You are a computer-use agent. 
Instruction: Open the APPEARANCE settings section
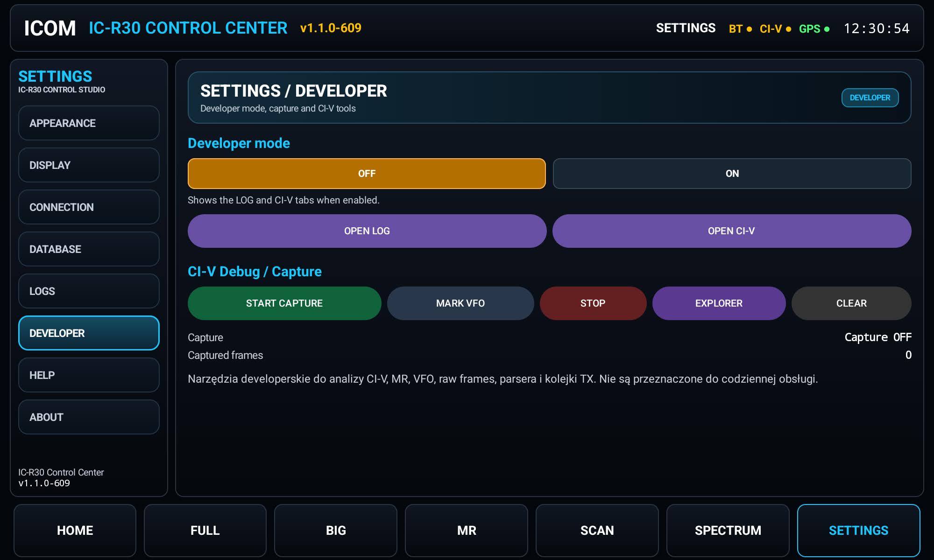(89, 123)
